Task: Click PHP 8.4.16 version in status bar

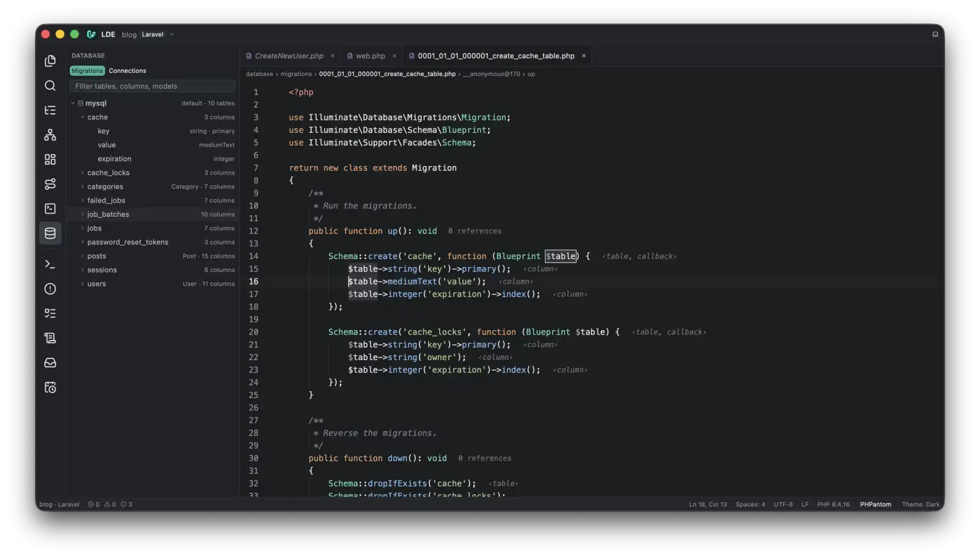Action: pos(833,505)
